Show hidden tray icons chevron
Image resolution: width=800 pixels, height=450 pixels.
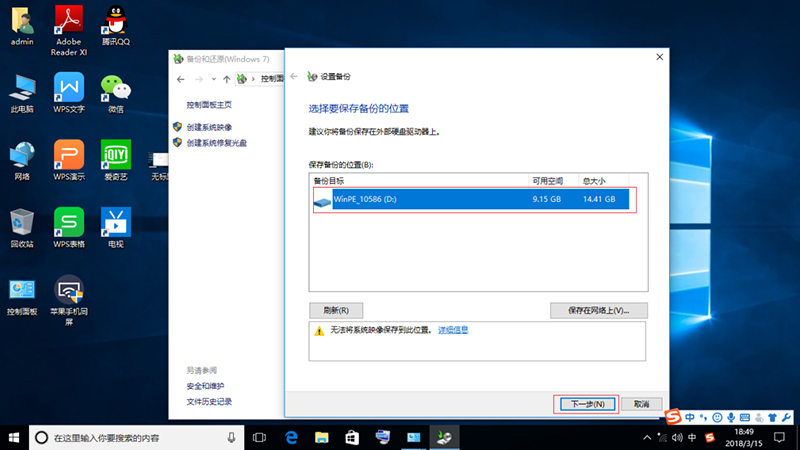tap(647, 437)
